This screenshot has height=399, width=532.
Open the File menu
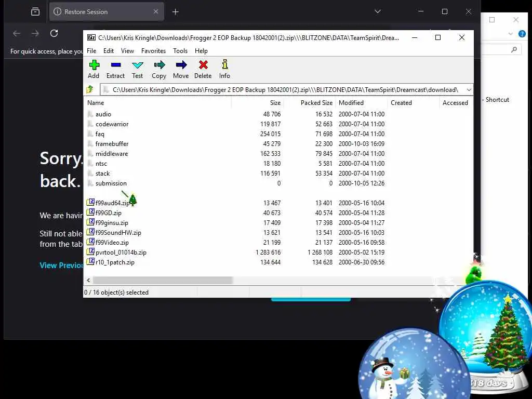click(x=91, y=50)
